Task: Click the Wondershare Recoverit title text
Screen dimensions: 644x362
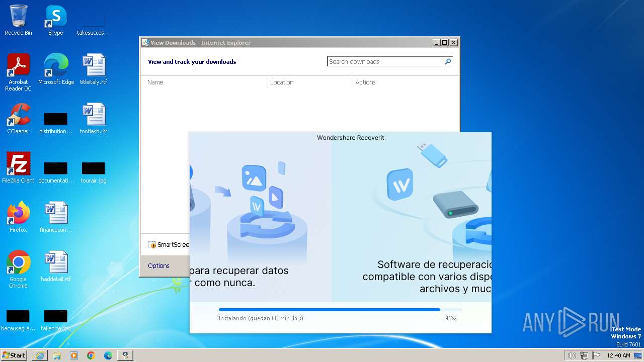Action: (351, 138)
